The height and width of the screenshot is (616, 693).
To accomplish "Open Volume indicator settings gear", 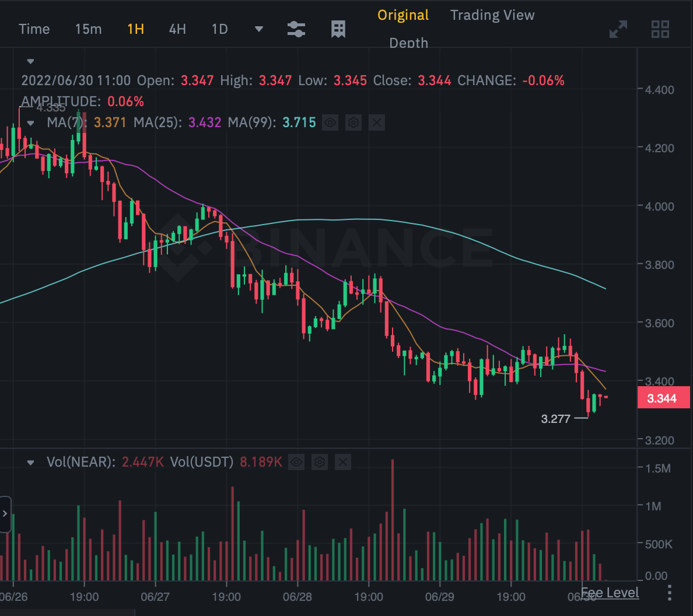I will pos(320,463).
